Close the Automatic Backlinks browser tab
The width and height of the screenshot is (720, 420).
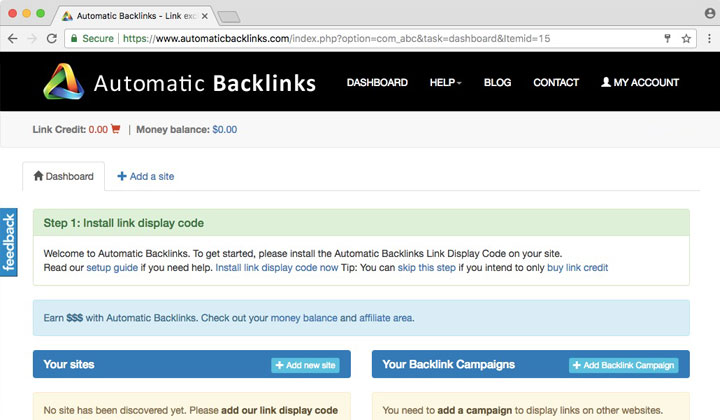(x=205, y=16)
